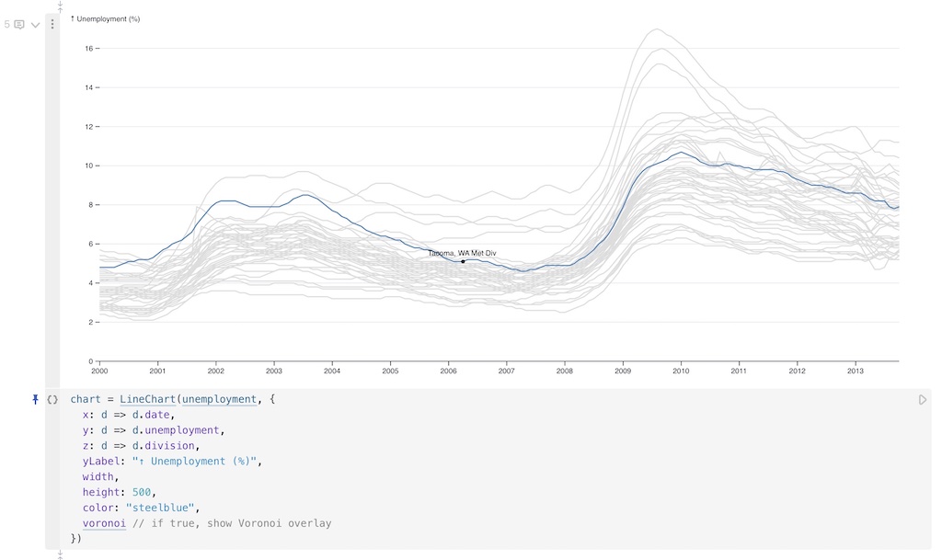Add a new cell using the bottom arrow
Image resolution: width=942 pixels, height=560 pixels.
coord(60,553)
